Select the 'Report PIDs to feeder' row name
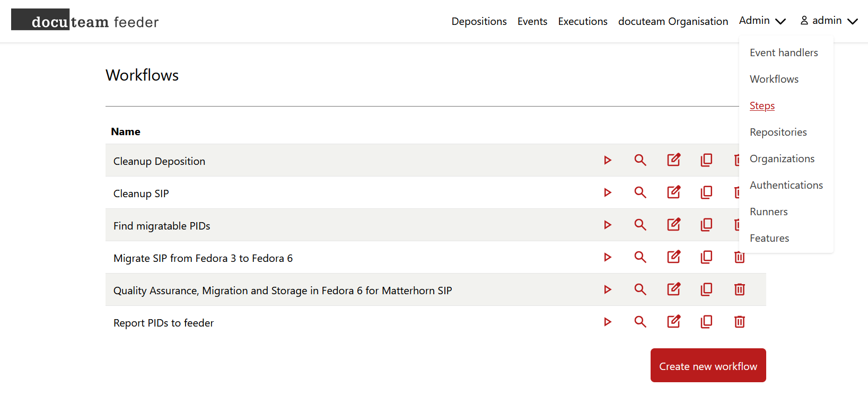This screenshot has width=868, height=396. [x=163, y=323]
